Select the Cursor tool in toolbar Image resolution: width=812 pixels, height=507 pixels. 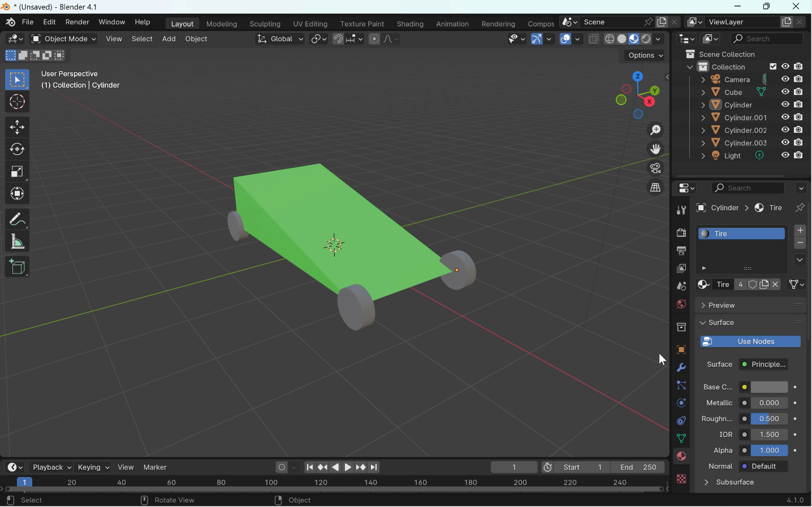17,102
